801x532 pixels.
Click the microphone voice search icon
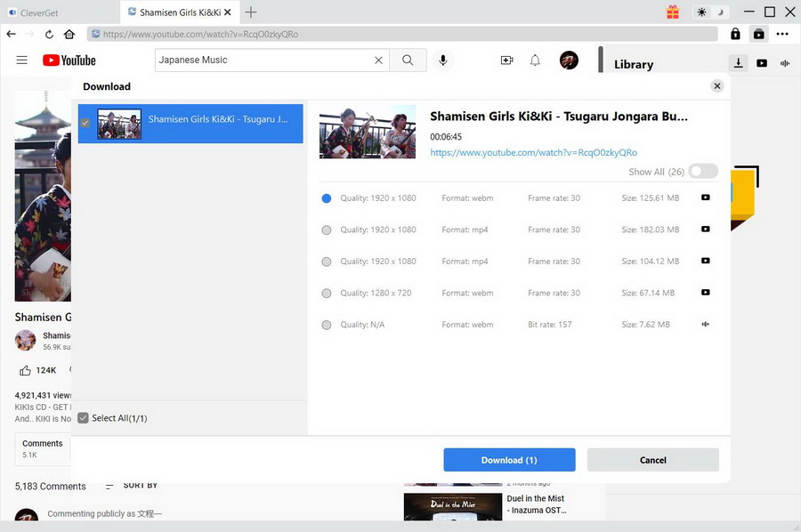point(442,60)
